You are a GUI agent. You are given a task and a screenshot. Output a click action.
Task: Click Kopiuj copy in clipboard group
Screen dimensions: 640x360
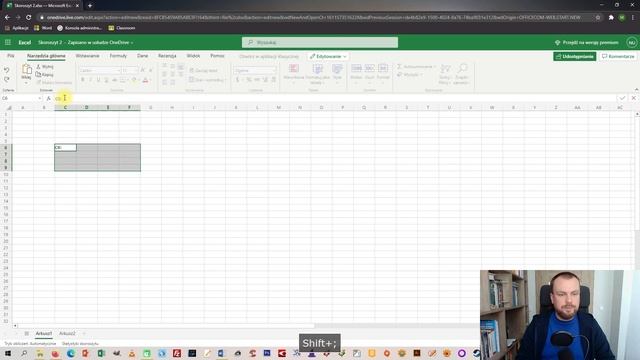tap(45, 75)
